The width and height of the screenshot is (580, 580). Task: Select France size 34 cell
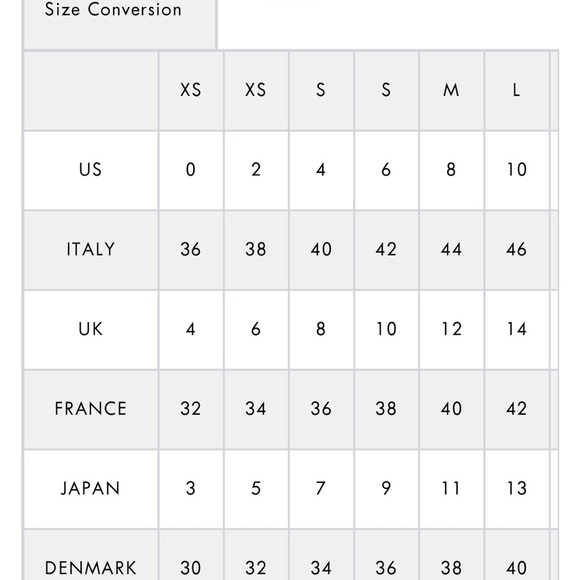point(256,409)
